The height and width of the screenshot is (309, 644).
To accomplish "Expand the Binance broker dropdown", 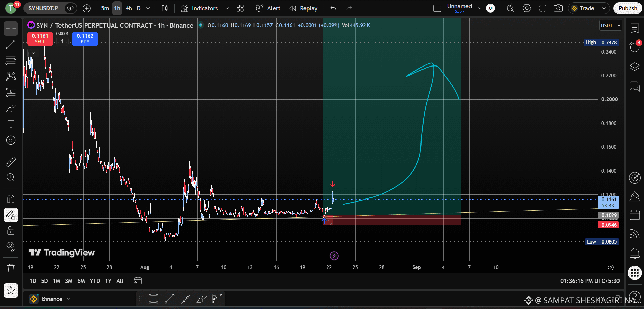I will (50, 299).
